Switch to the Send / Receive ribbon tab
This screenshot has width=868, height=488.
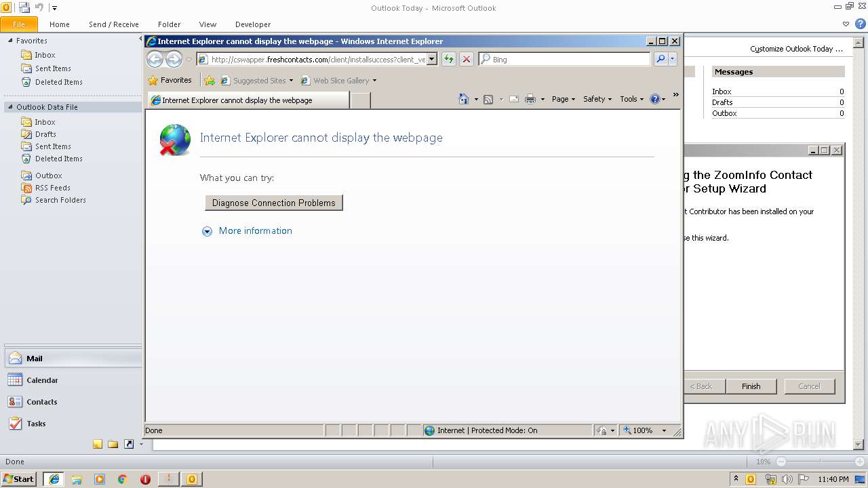(114, 24)
